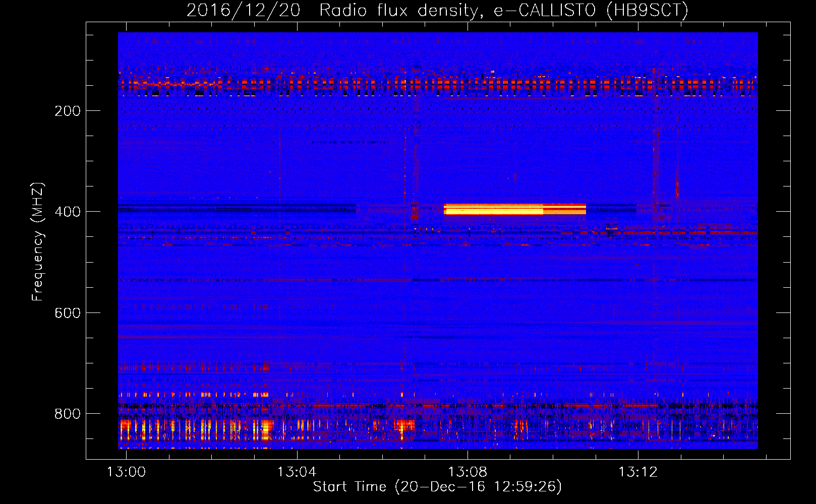The height and width of the screenshot is (504, 816).
Task: Click the '13:08' time tick label
Action: point(468,472)
